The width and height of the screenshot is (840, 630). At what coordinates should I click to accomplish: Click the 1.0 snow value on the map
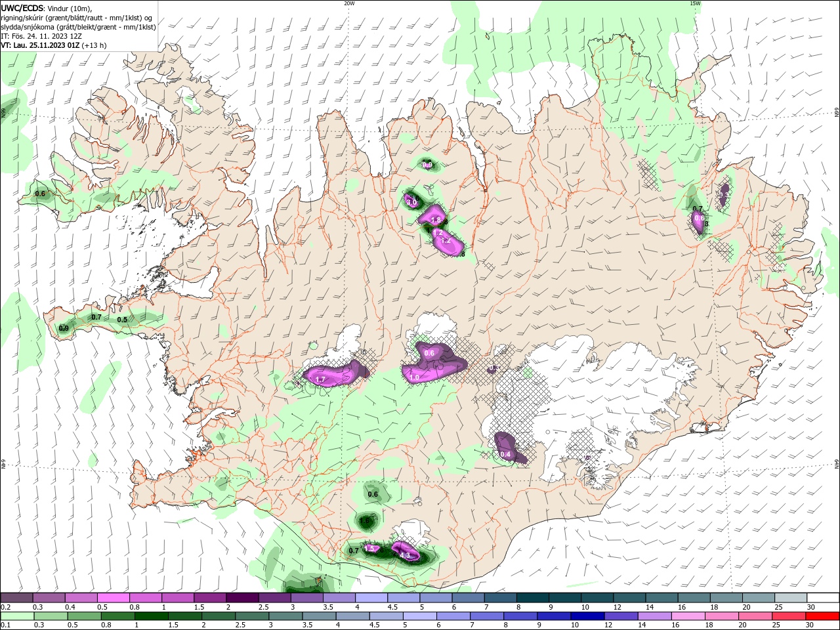(x=415, y=377)
